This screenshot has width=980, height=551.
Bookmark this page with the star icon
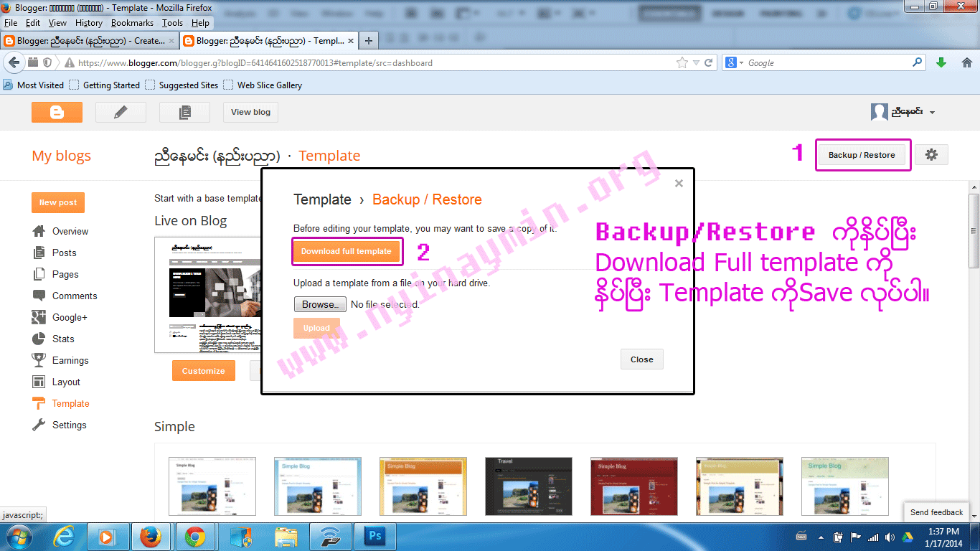pos(682,62)
